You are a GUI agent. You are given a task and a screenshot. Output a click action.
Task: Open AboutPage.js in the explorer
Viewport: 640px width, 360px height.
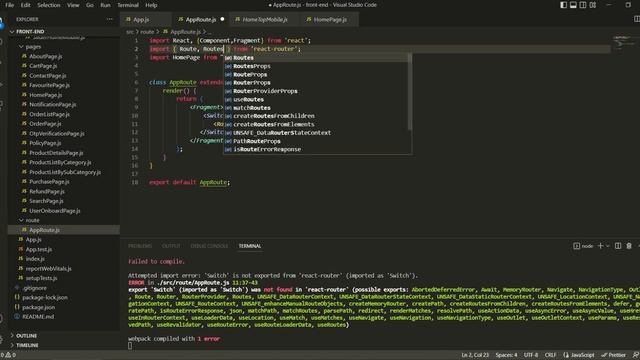pos(45,56)
